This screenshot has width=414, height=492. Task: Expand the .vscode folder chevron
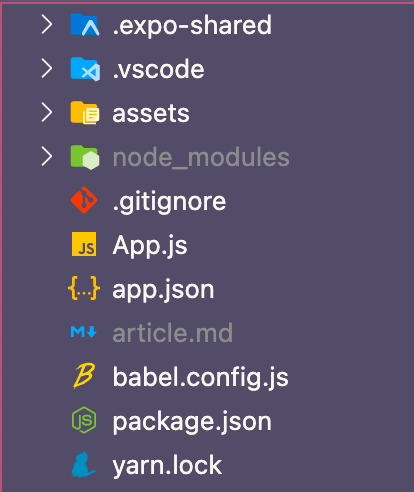(x=47, y=69)
